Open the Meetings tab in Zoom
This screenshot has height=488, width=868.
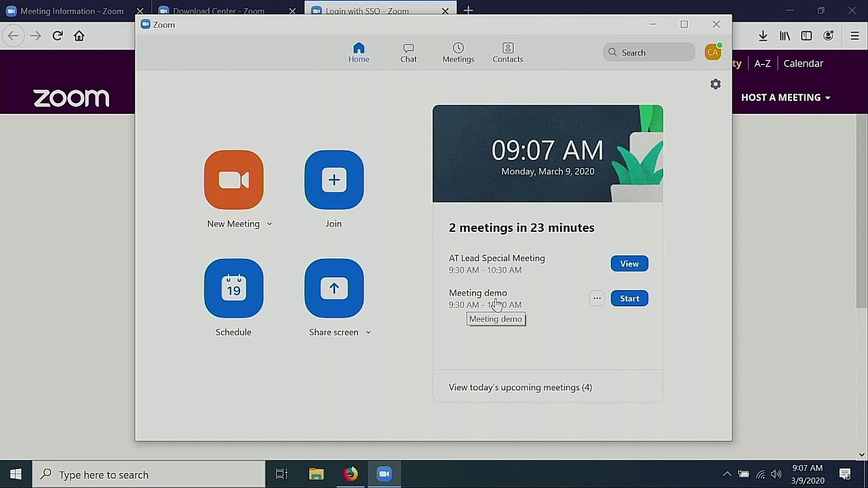(458, 52)
